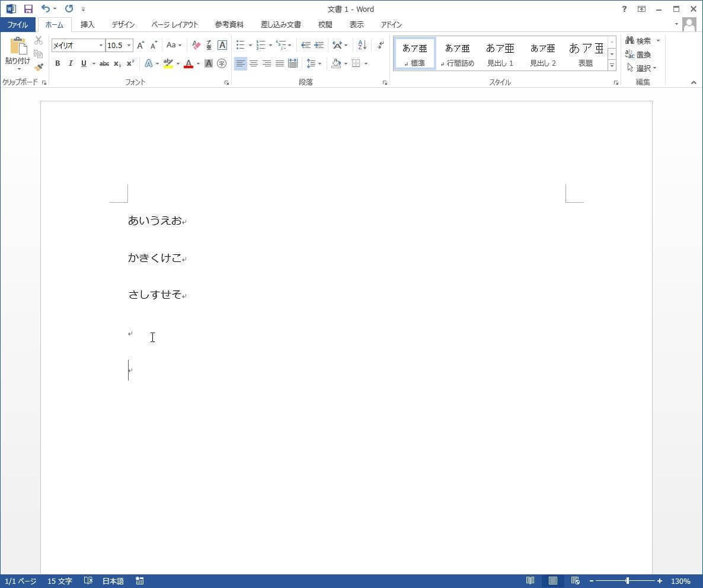Expand the font size dropdown arrow

pyautogui.click(x=129, y=46)
